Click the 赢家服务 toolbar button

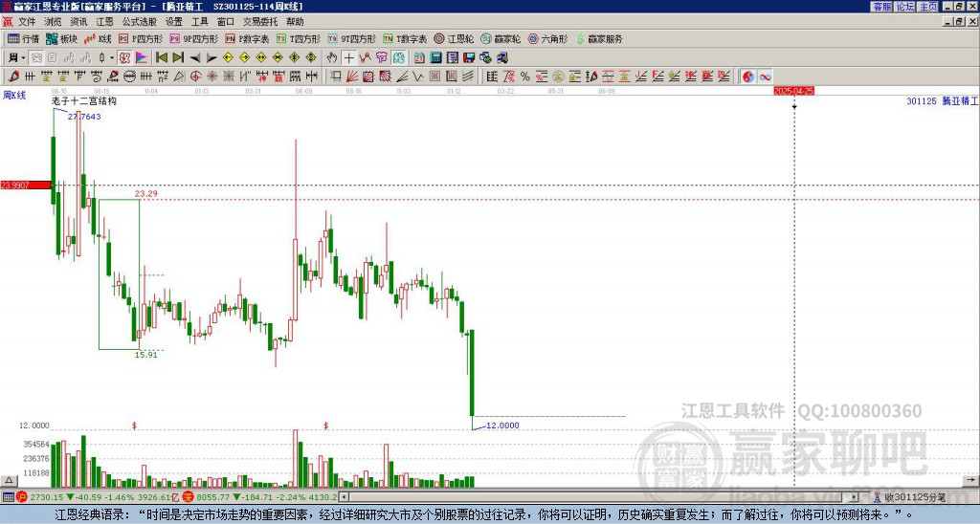click(599, 38)
